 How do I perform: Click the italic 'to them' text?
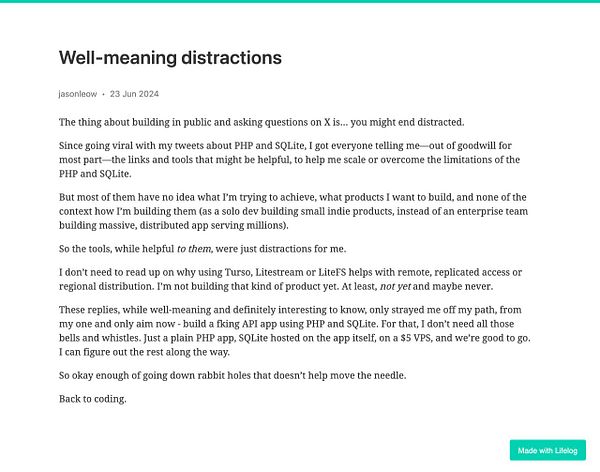194,249
